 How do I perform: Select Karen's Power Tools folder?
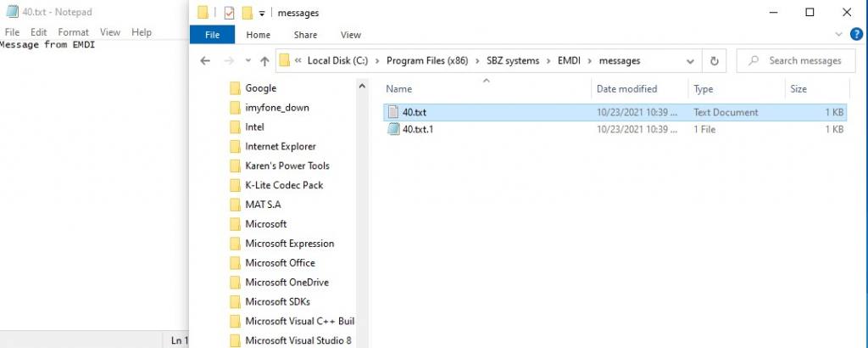287,166
